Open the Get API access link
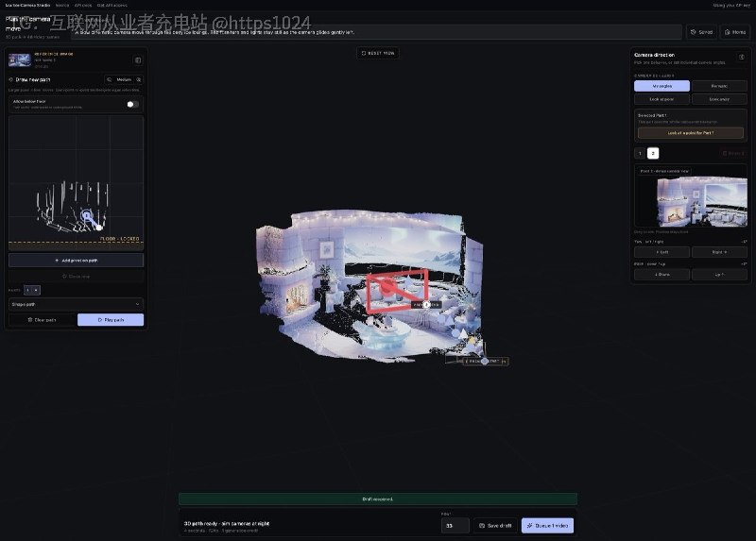 pos(112,6)
